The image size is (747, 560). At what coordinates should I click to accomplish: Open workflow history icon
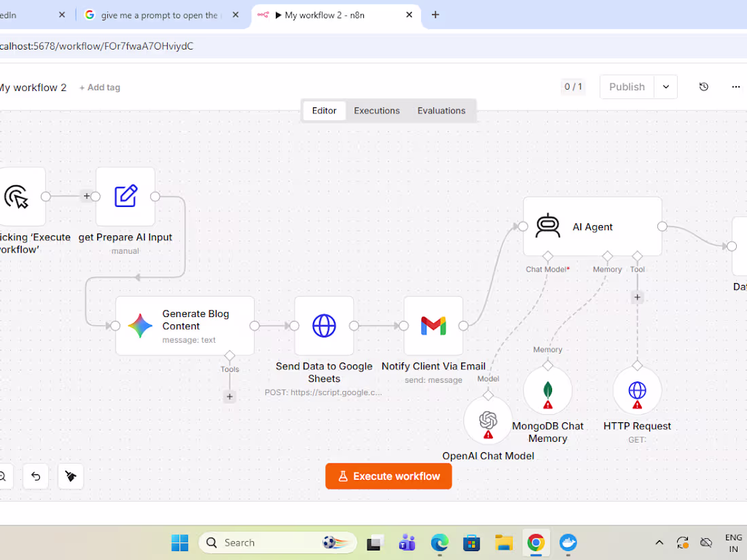pyautogui.click(x=704, y=87)
